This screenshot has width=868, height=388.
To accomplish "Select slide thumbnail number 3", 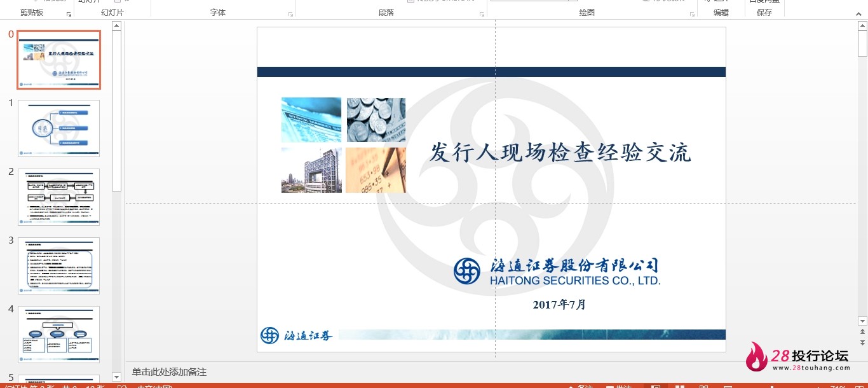I will [x=58, y=266].
